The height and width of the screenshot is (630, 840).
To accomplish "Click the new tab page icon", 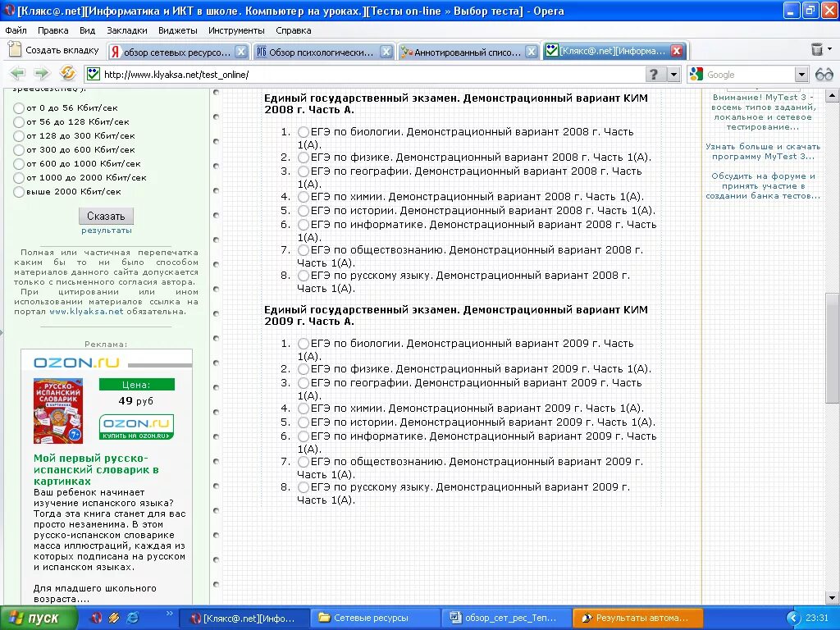I will tap(15, 49).
